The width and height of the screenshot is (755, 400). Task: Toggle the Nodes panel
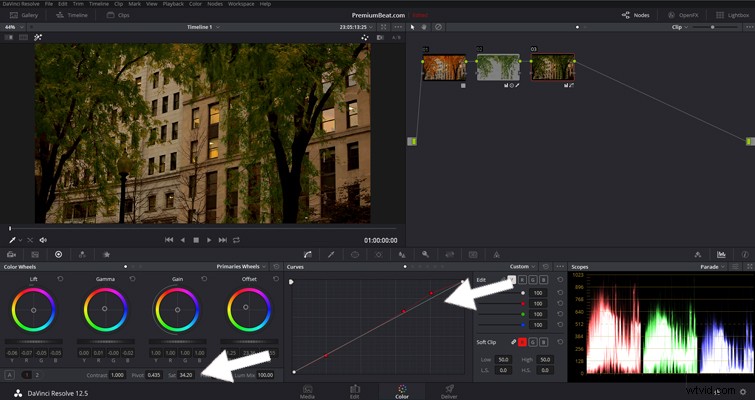[636, 15]
